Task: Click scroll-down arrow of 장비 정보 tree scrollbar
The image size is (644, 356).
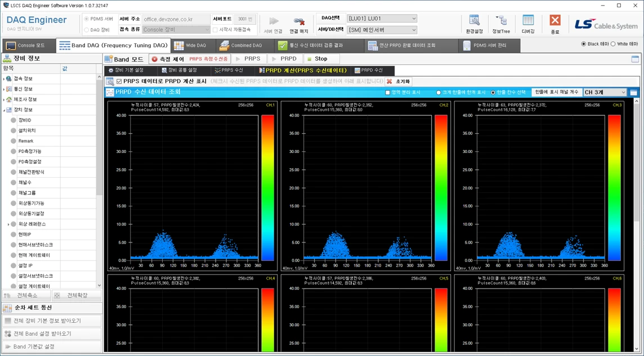Action: click(x=99, y=286)
